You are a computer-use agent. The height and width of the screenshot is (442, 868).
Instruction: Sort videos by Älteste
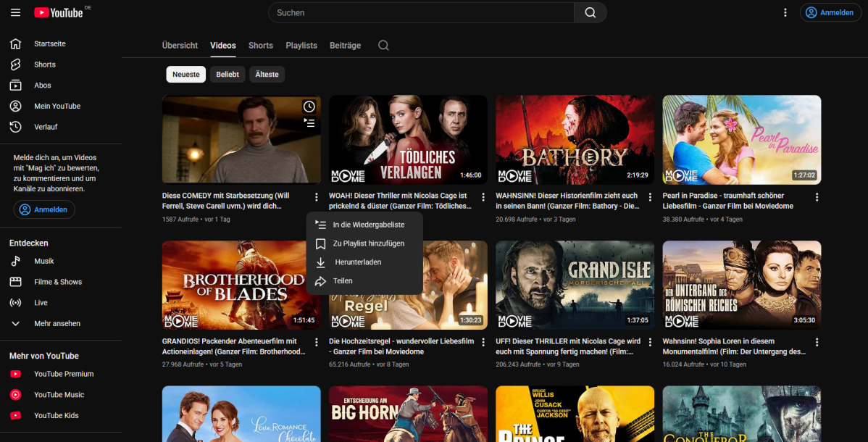pos(267,74)
